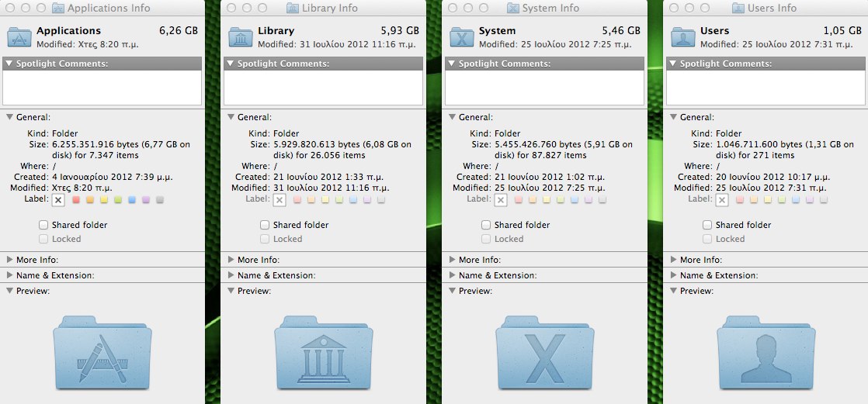Collapse the Preview section in Users Info
868x404 pixels.
(x=673, y=291)
